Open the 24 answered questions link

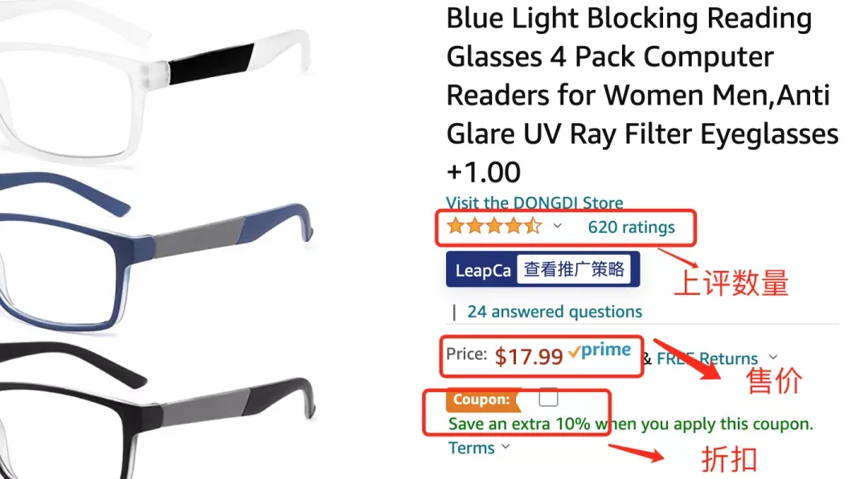point(555,311)
